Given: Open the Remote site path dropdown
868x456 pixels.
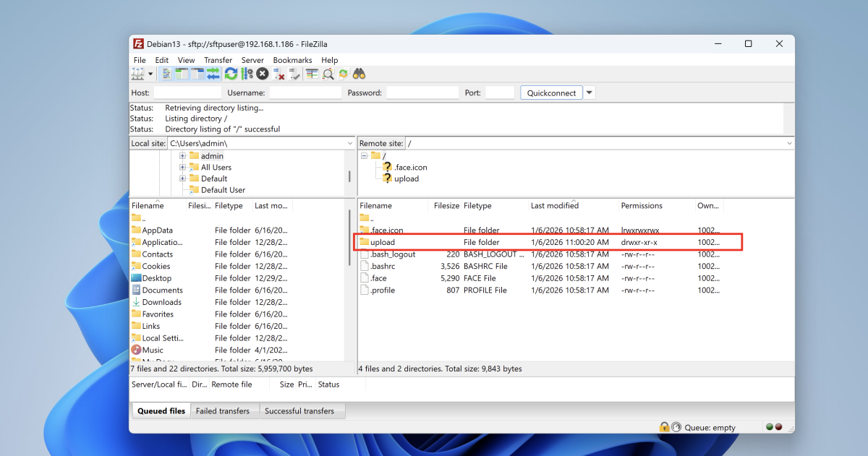Looking at the screenshot, I should (x=788, y=144).
